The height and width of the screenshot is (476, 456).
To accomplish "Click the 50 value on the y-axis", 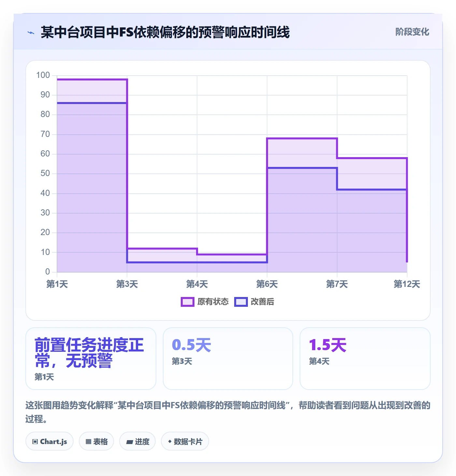I will click(x=45, y=173).
